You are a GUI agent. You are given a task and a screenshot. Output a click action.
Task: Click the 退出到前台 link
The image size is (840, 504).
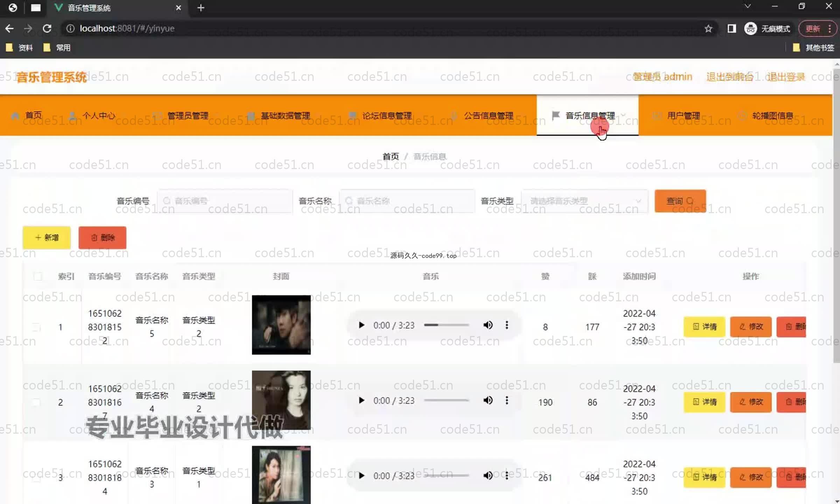730,77
